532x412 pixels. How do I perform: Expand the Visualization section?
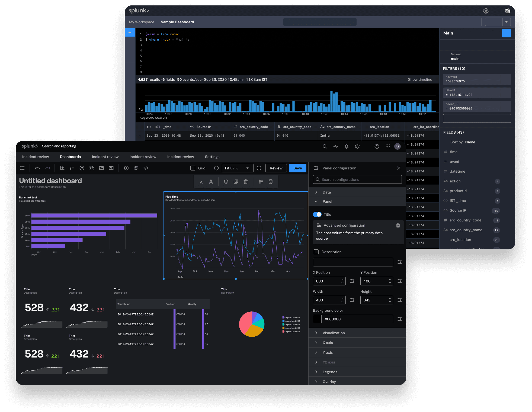point(357,333)
